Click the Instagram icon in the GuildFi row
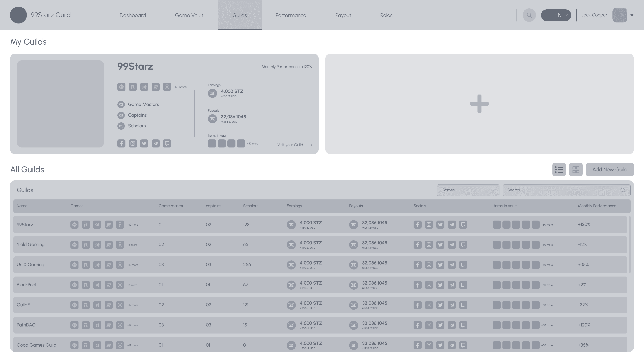Viewport: 644px width, 362px height. tap(429, 305)
